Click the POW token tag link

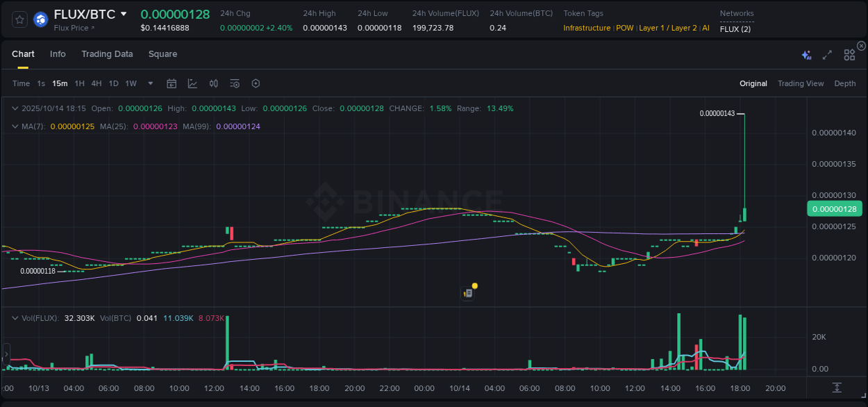[x=624, y=28]
